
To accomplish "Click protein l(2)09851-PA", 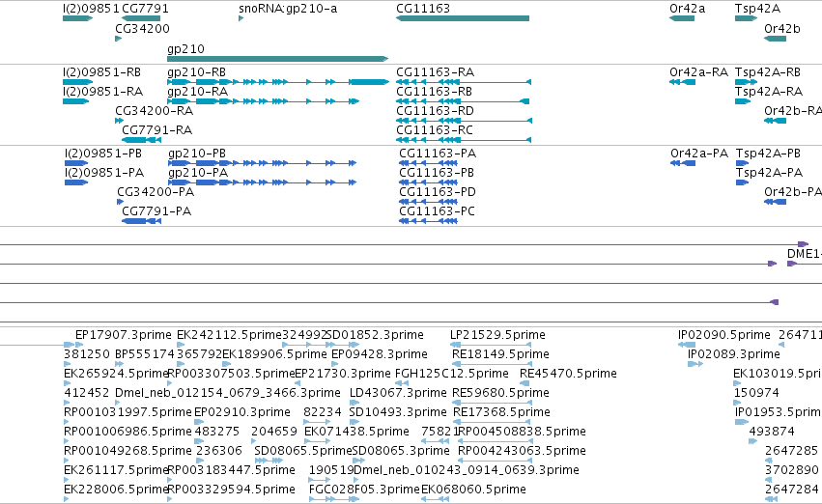I will pyautogui.click(x=104, y=173).
